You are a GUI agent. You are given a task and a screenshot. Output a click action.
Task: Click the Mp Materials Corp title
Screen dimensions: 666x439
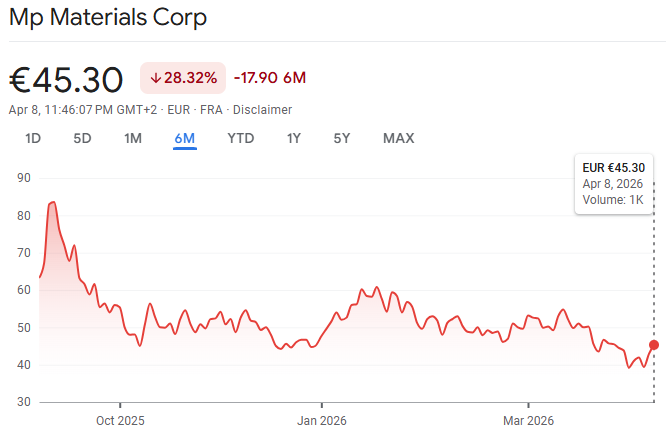pos(108,17)
